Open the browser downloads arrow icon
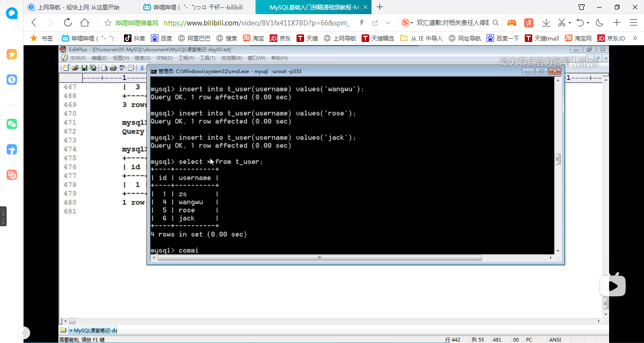The image size is (644, 343). point(546,23)
